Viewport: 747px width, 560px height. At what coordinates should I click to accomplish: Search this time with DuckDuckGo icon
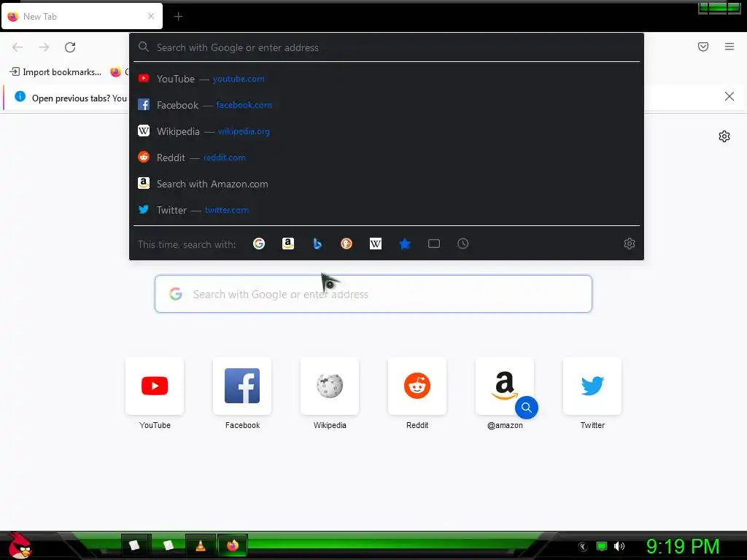tap(347, 244)
